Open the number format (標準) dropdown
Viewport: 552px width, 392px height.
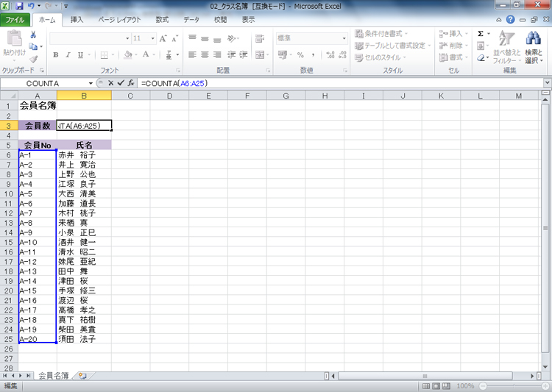(344, 38)
